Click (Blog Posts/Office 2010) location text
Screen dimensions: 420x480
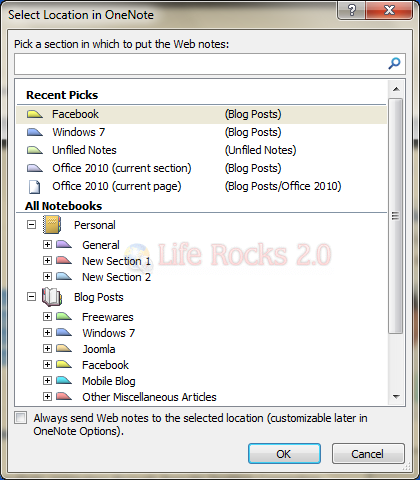283,186
